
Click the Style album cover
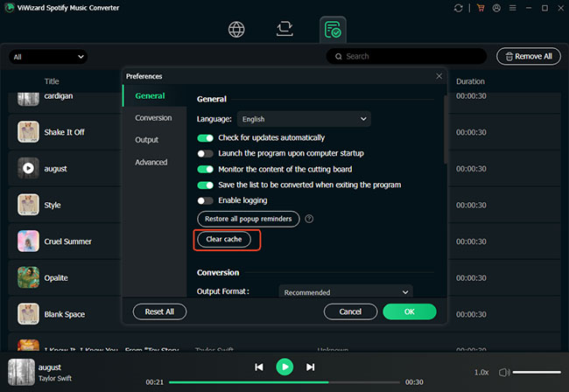tap(28, 205)
